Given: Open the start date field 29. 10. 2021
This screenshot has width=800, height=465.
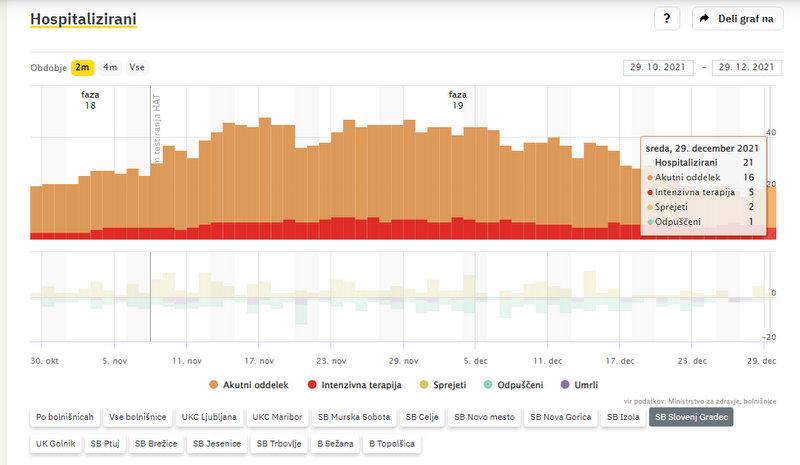Looking at the screenshot, I should [x=657, y=67].
